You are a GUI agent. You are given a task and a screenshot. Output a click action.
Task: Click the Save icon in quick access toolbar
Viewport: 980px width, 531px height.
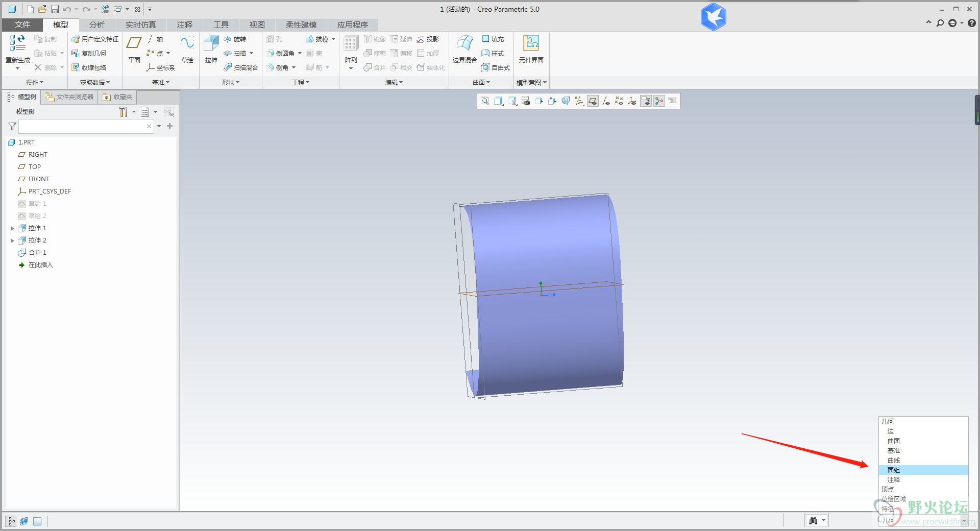(x=55, y=9)
